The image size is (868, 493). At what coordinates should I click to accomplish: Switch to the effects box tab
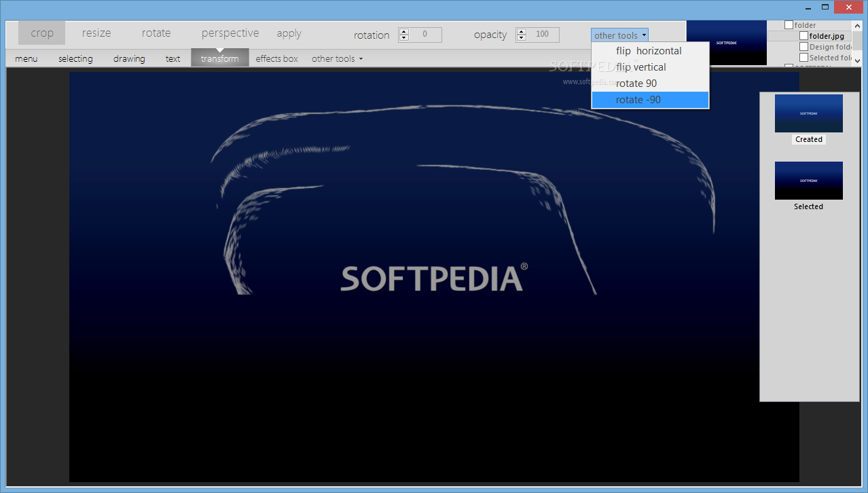tap(276, 59)
